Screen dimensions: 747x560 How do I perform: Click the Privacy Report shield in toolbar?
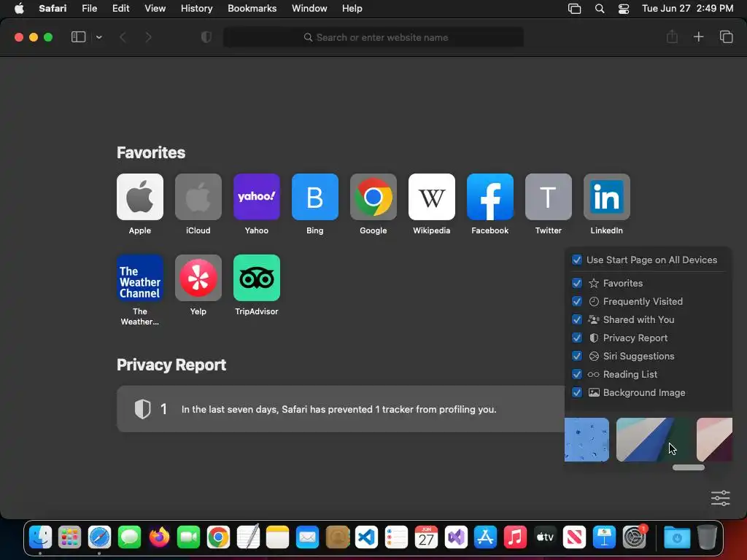tap(206, 37)
